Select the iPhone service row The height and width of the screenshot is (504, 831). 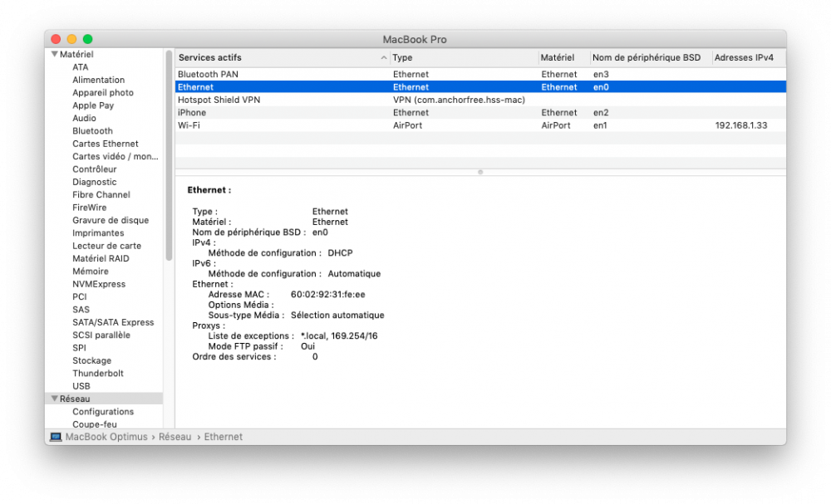480,112
